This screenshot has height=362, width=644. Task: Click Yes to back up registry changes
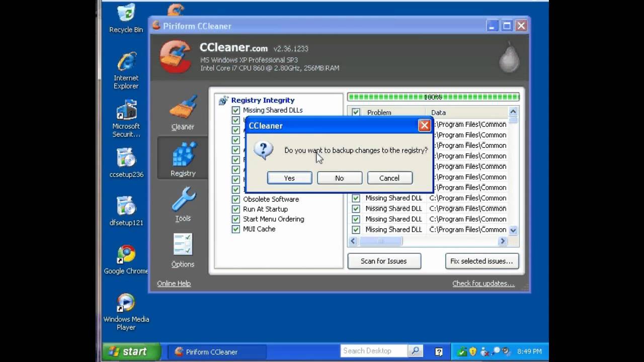tap(289, 178)
